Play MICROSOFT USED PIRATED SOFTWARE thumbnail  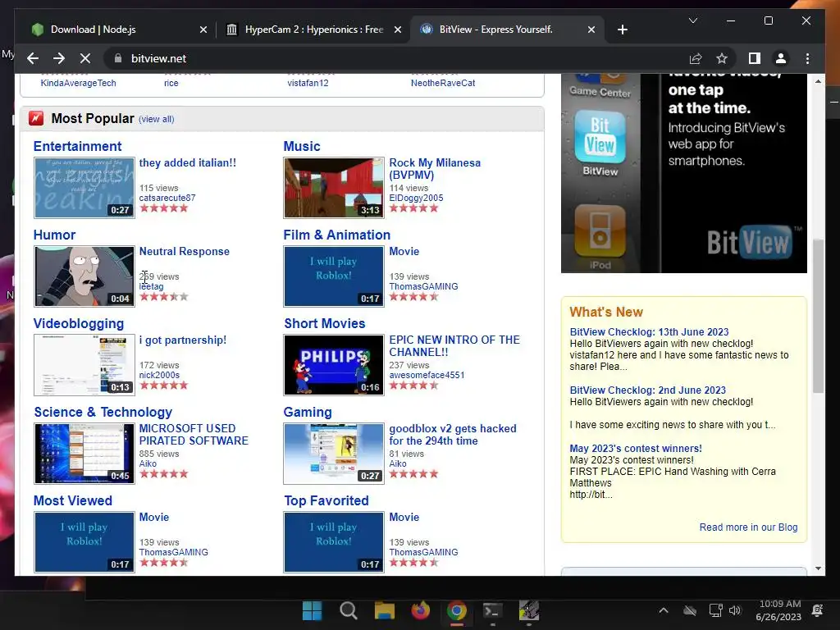tap(84, 453)
